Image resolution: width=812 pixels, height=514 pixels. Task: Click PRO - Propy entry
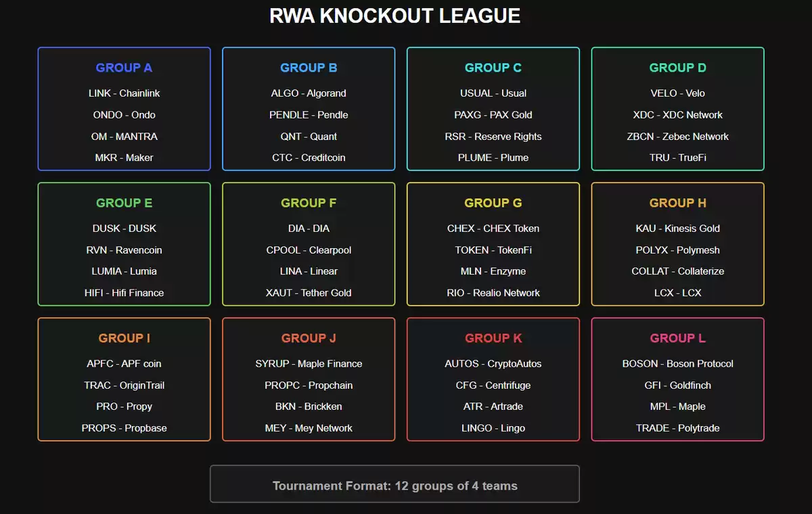click(124, 406)
